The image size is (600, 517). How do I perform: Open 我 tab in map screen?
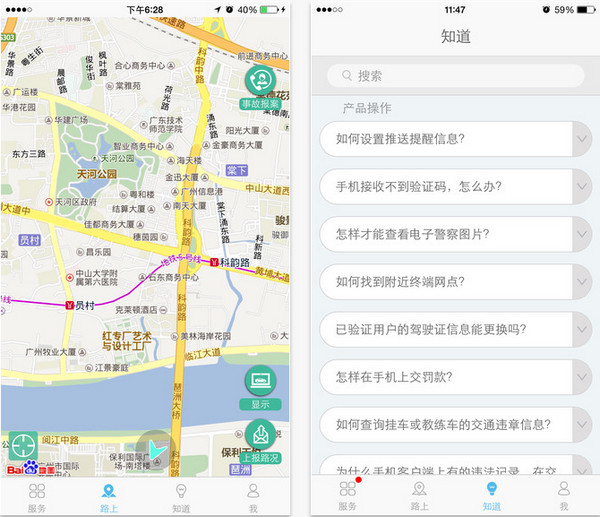click(253, 498)
